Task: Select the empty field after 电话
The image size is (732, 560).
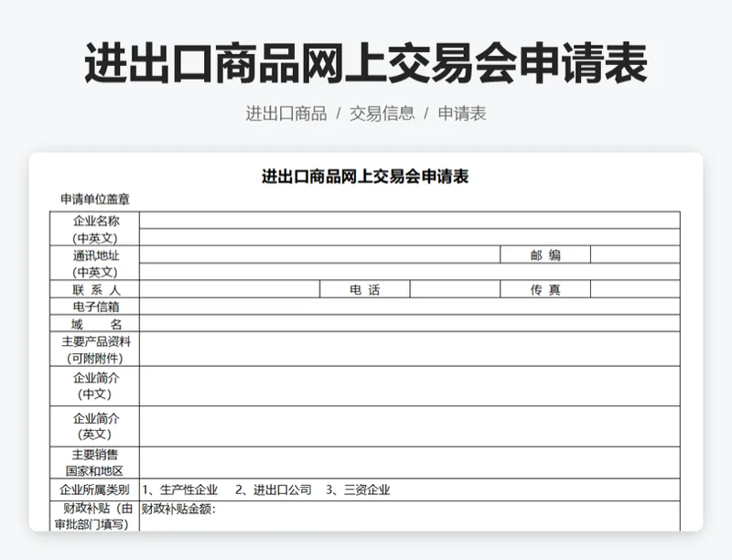Action: pos(454,290)
